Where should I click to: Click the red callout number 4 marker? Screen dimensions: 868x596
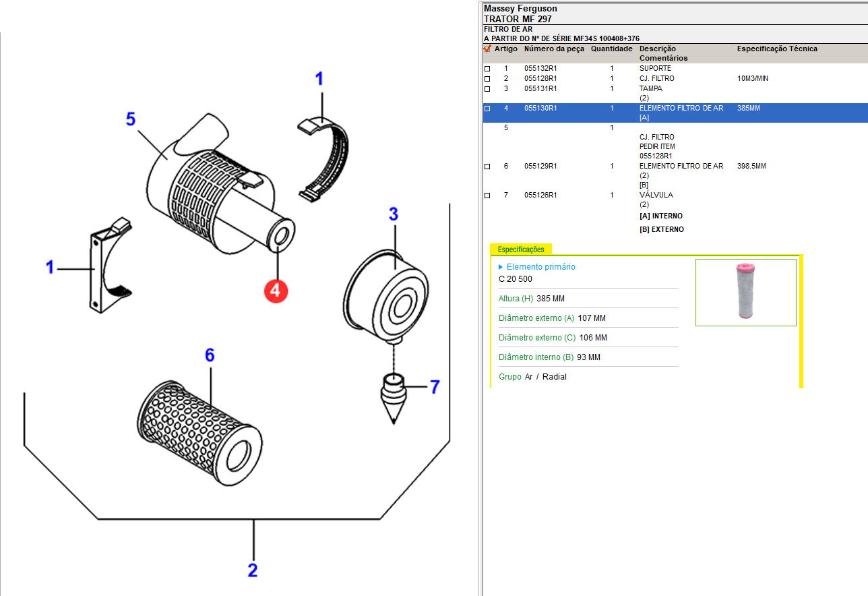(x=276, y=290)
